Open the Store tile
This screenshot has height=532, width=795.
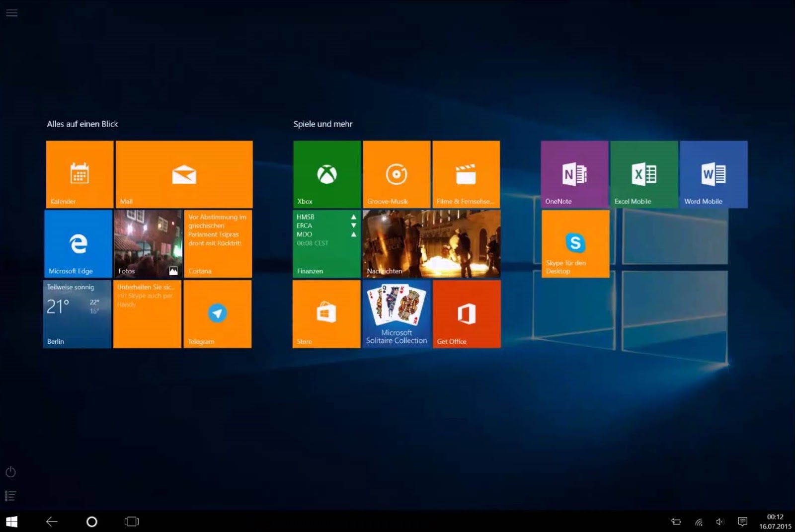tap(326, 314)
